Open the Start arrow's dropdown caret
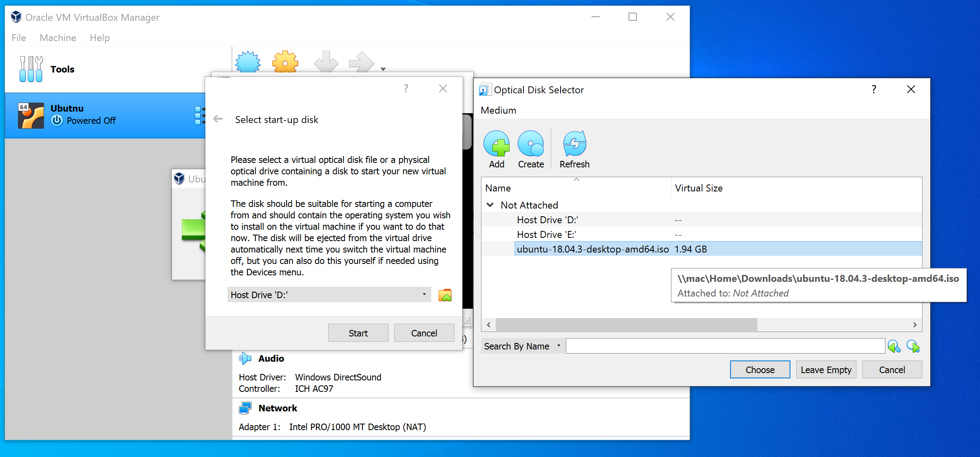Screen dimensions: 980x457 (383, 69)
